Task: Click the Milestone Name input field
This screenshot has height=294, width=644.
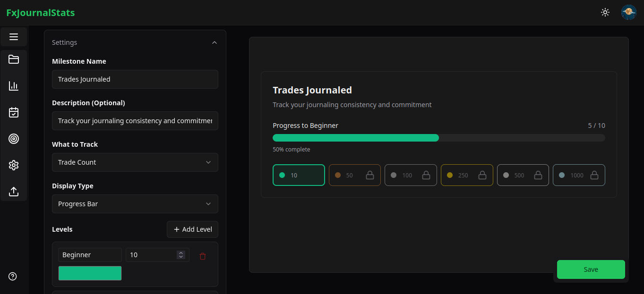Action: click(x=135, y=79)
